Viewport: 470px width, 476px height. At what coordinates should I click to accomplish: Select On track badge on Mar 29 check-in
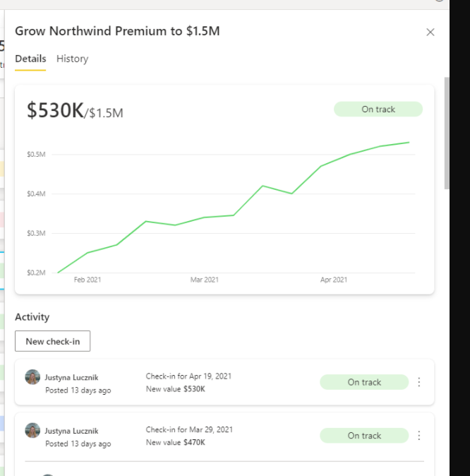363,436
